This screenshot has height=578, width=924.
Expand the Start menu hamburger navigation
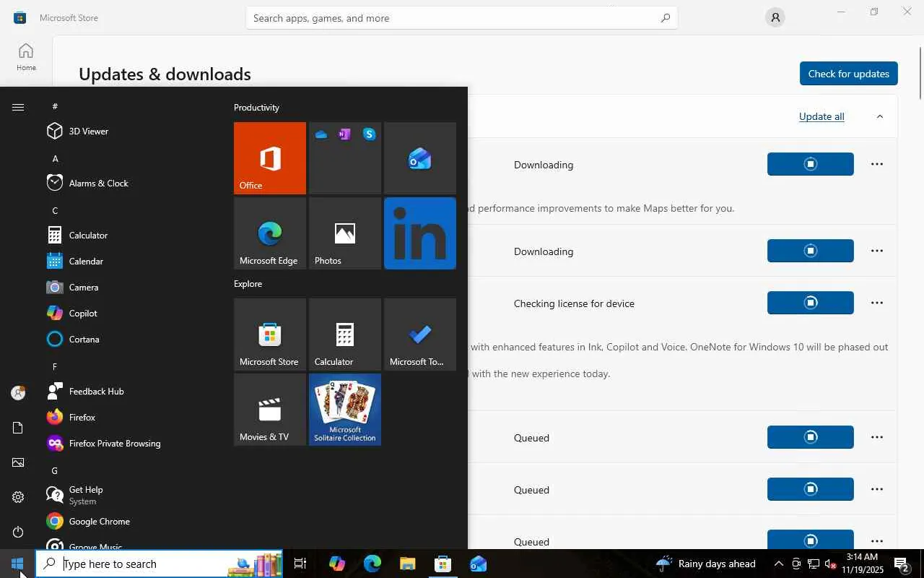point(18,107)
